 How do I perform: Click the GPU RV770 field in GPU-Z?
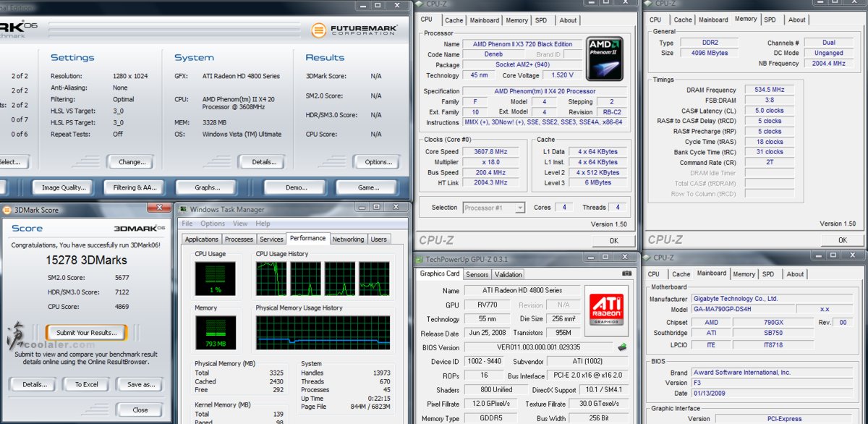[486, 305]
